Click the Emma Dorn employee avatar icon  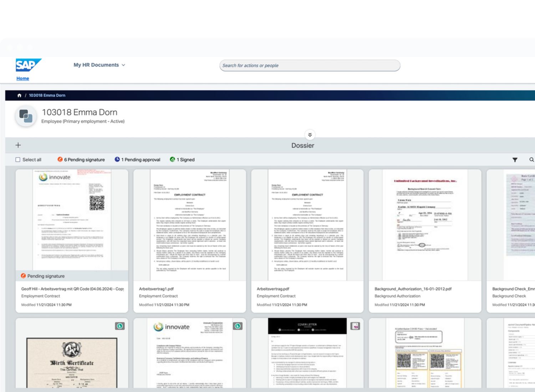pyautogui.click(x=26, y=116)
